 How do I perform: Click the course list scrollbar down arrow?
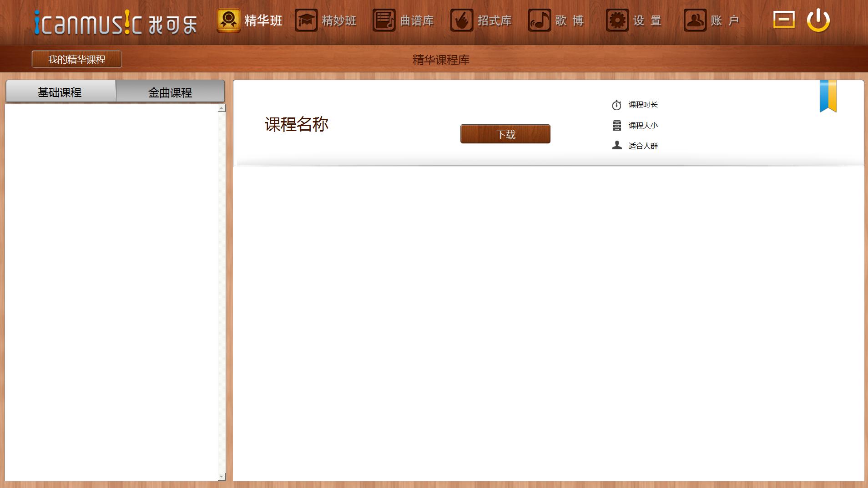[222, 477]
